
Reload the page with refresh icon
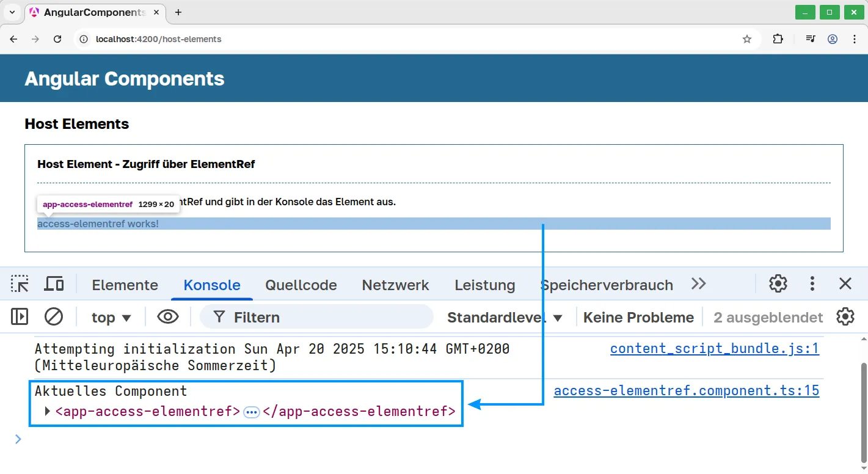(57, 39)
